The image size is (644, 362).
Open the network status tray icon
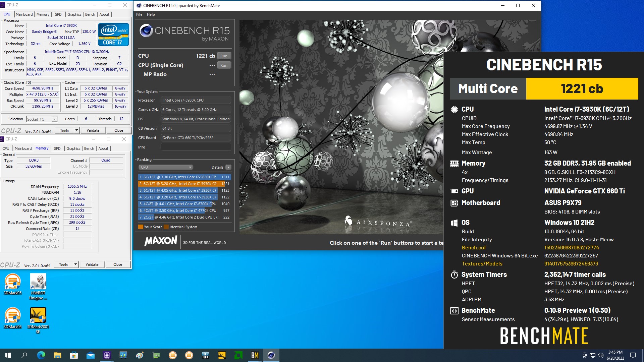(593, 355)
